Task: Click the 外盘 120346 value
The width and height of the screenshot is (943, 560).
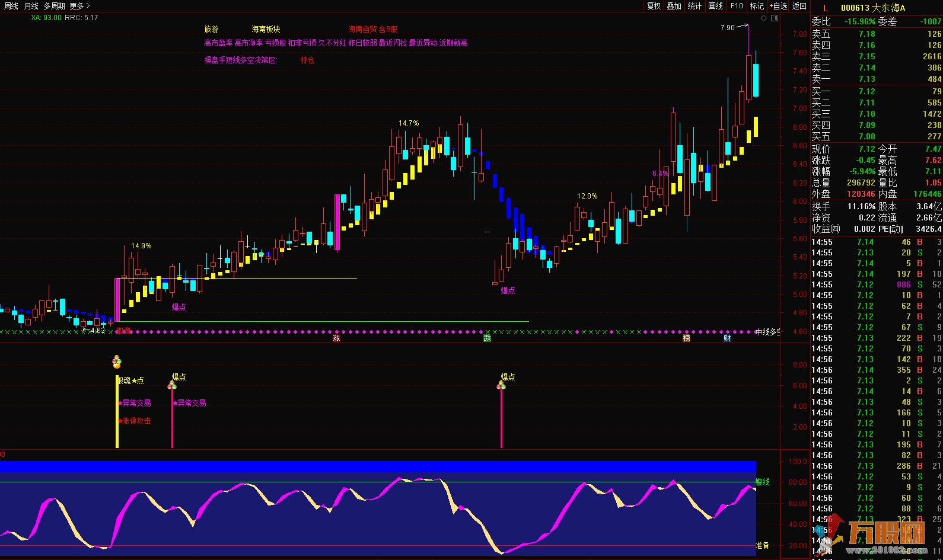Action: click(861, 194)
